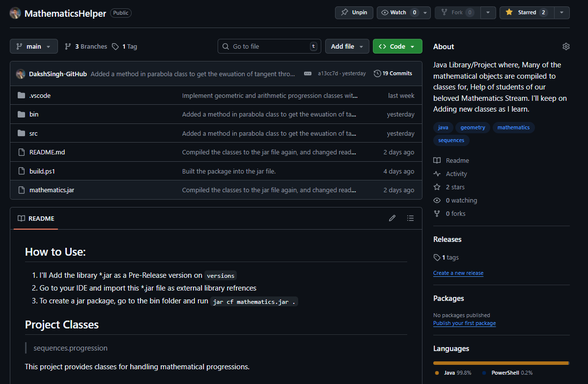Expand the Add file dropdown
The image size is (588, 384).
[x=347, y=47]
